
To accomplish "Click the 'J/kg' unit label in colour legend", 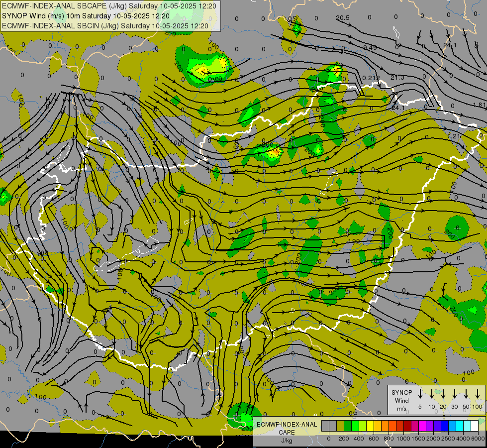I will 287,441.
